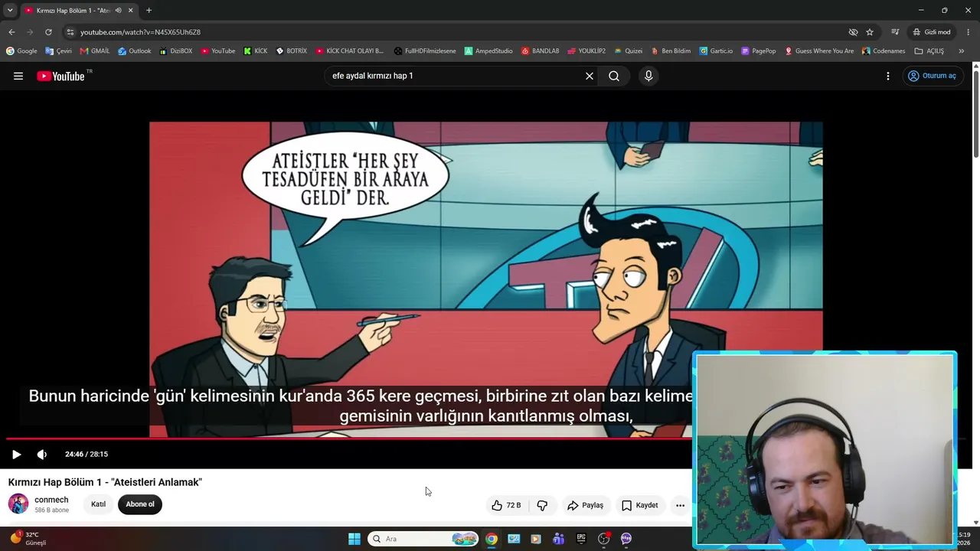
Task: Save the video with Kaydet
Action: click(639, 505)
